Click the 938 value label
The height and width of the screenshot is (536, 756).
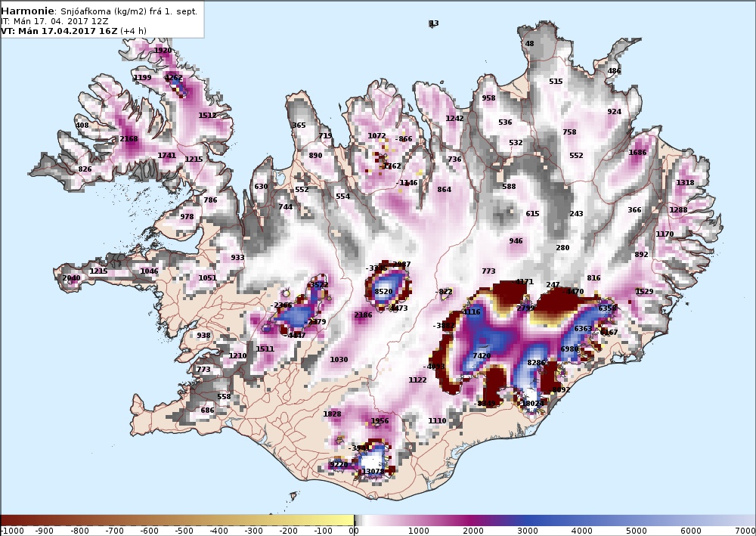[203, 335]
